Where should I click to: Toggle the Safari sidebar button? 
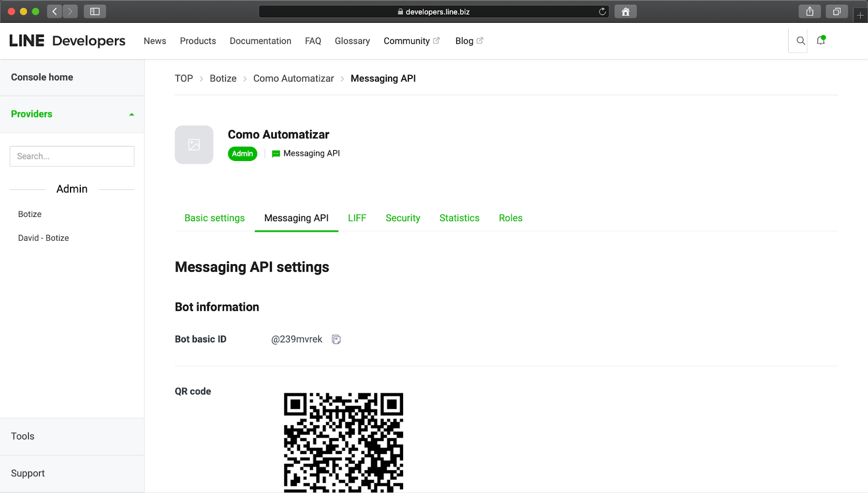95,11
